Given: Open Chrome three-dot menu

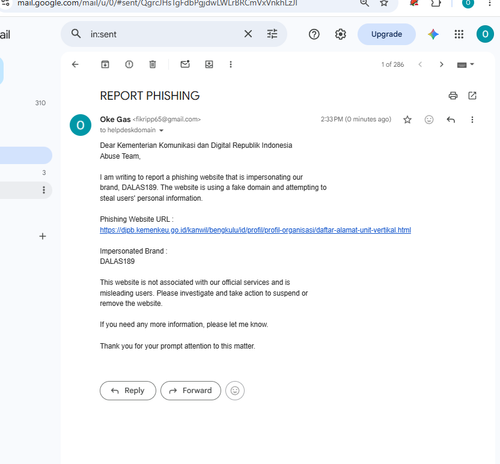Looking at the screenshot, I should click(489, 3).
